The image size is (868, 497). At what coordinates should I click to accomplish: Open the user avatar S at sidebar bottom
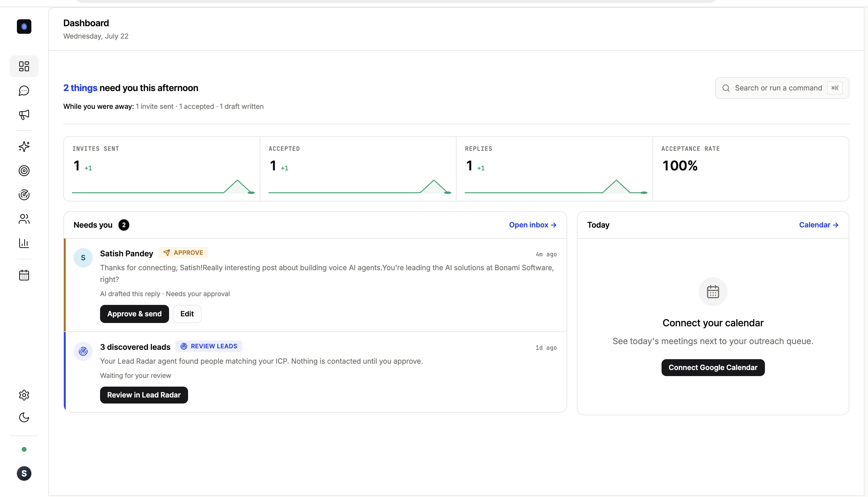point(24,473)
